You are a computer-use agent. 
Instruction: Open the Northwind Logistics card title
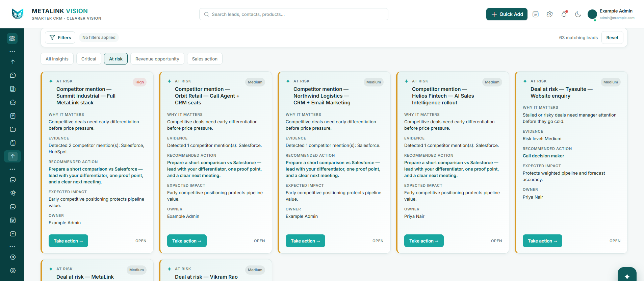coord(322,96)
